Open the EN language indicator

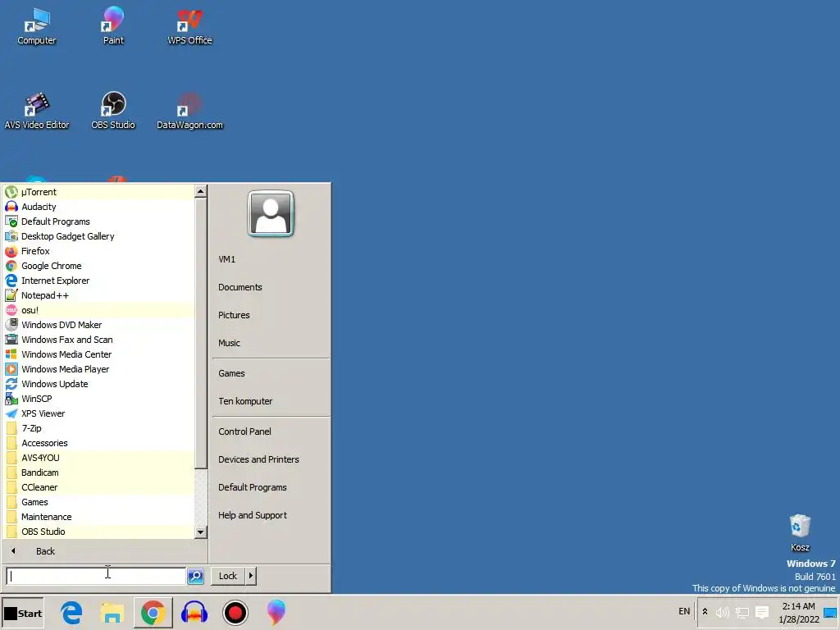tap(684, 611)
